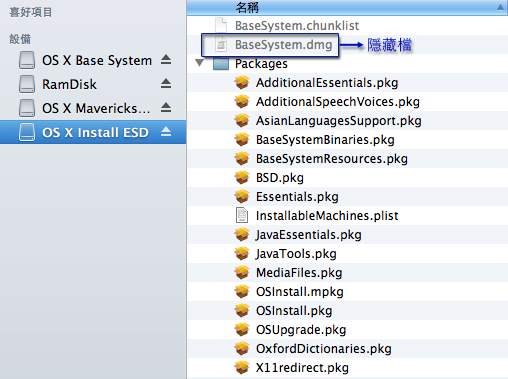Click the 喜好項目 section header
Viewport: 508px width, 379px height.
(x=31, y=12)
